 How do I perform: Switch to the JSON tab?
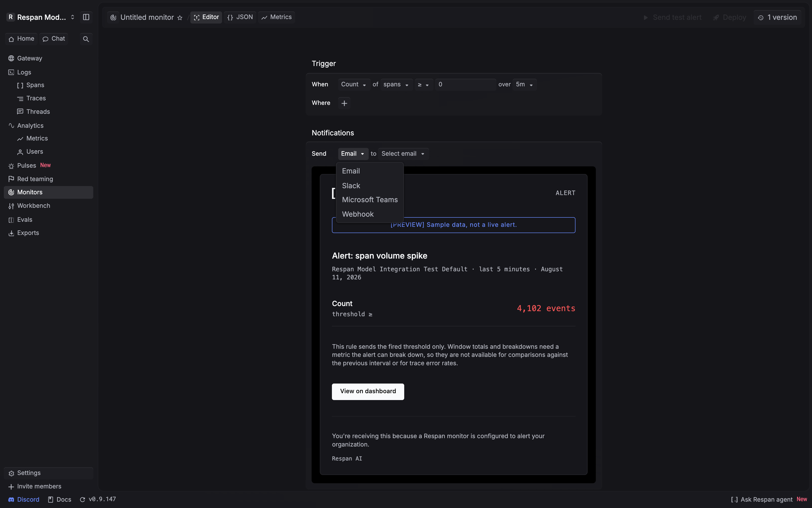click(240, 18)
